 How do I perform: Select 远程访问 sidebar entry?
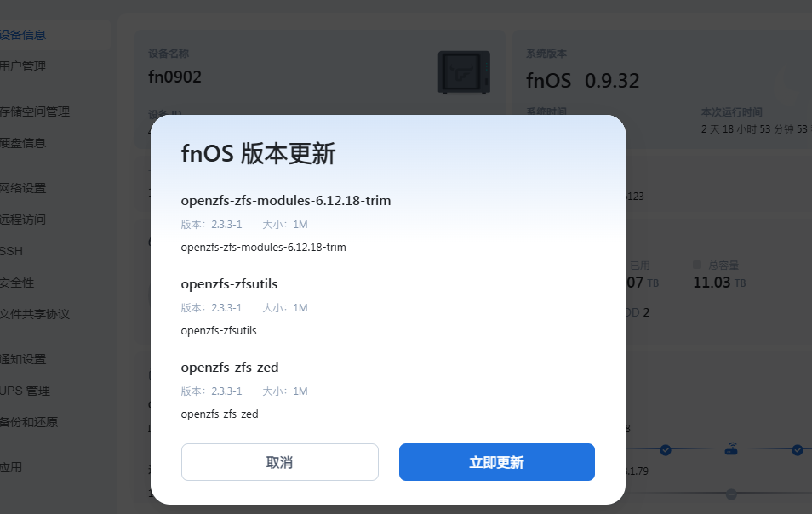23,220
